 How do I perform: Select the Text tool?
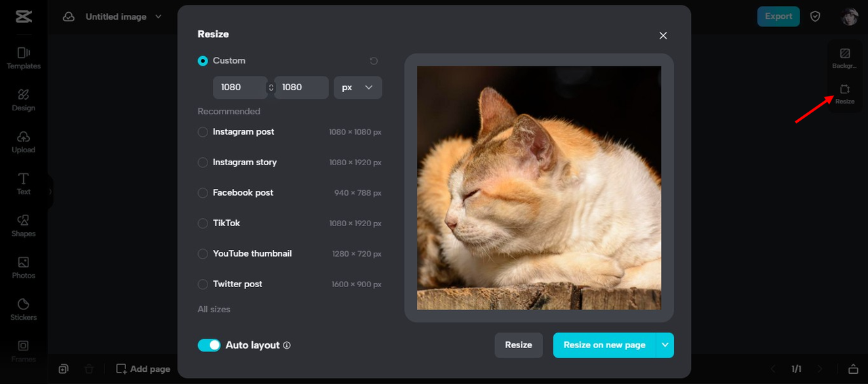[24, 184]
